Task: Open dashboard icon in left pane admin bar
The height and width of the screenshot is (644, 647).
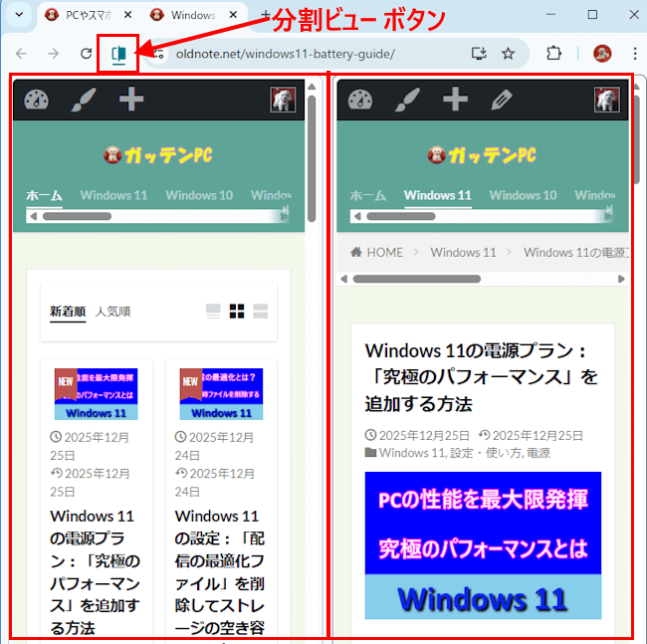Action: pos(36,100)
